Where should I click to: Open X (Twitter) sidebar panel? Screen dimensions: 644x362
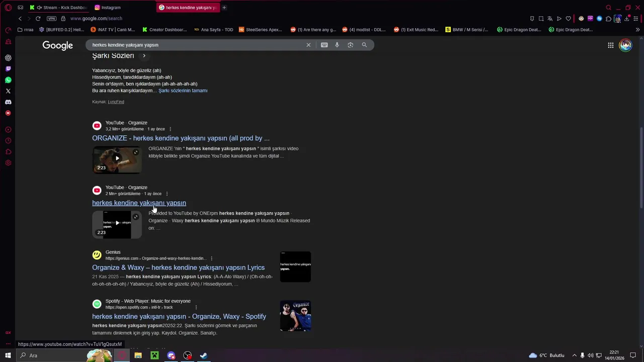coord(8,91)
